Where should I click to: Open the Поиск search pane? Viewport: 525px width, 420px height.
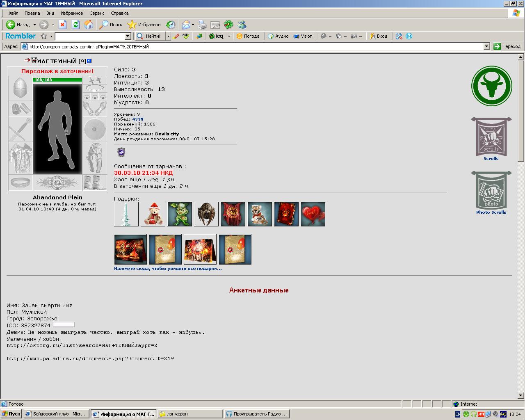111,25
